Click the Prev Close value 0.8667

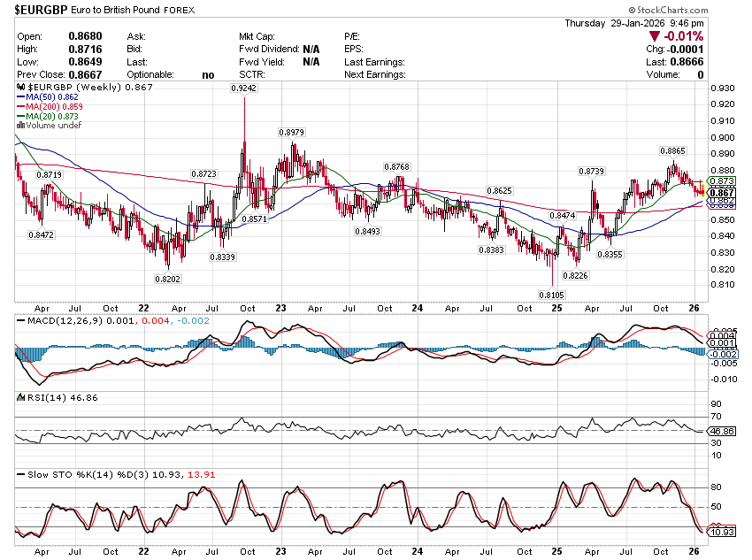click(x=83, y=75)
